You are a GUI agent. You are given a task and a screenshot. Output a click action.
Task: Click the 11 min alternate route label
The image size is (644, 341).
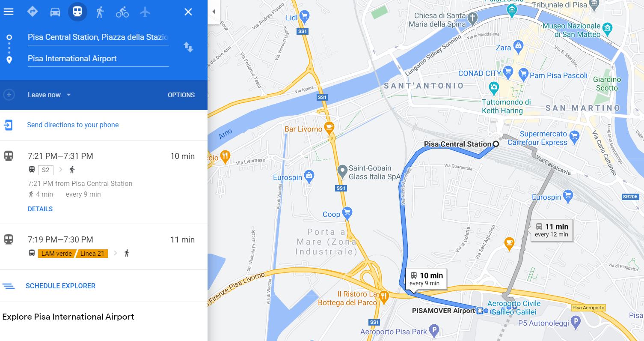[x=552, y=230]
